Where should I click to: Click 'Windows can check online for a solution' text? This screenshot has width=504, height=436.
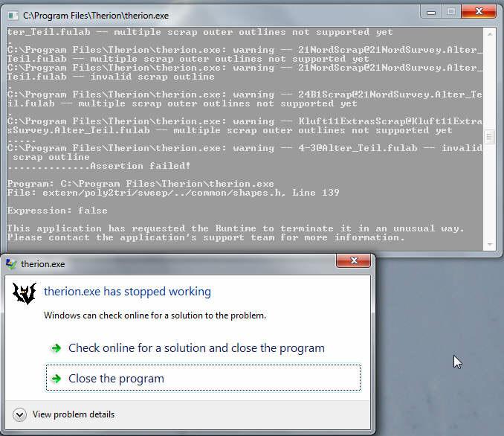click(x=155, y=315)
